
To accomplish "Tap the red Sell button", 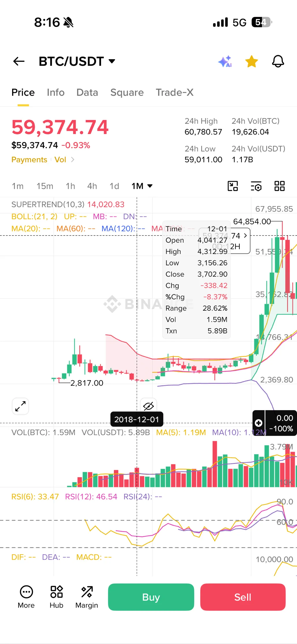I will (243, 597).
